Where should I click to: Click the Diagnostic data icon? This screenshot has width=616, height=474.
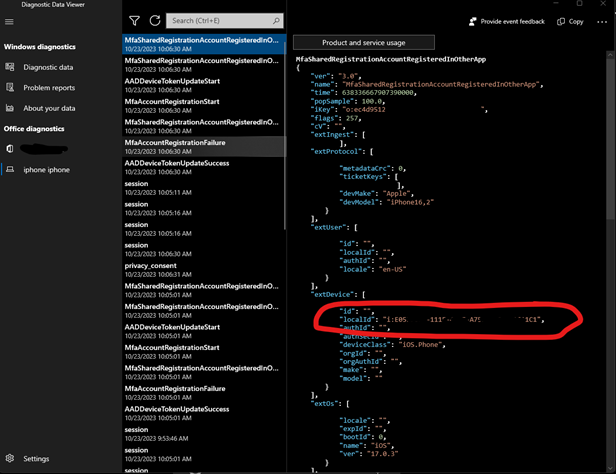tap(10, 67)
